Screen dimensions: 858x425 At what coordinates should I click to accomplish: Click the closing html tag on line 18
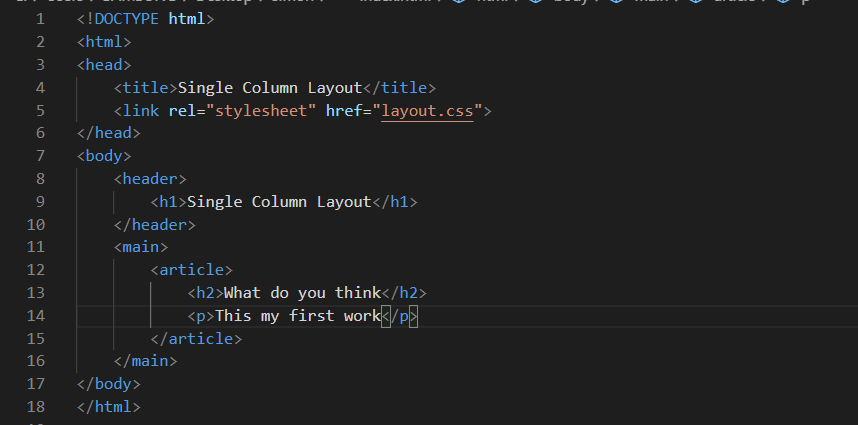(109, 407)
